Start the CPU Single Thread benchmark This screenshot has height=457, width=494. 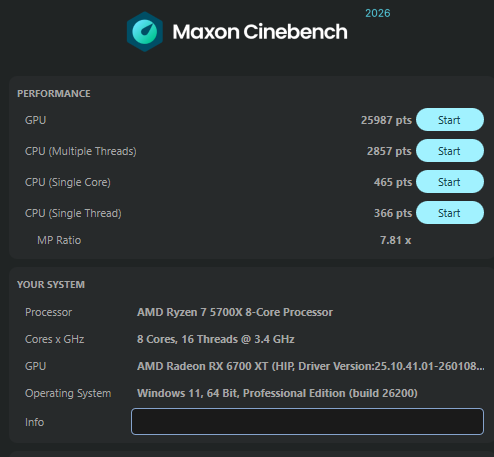click(450, 213)
